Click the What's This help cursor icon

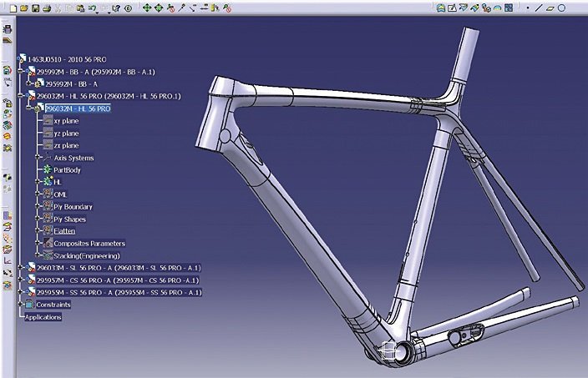[116, 8]
